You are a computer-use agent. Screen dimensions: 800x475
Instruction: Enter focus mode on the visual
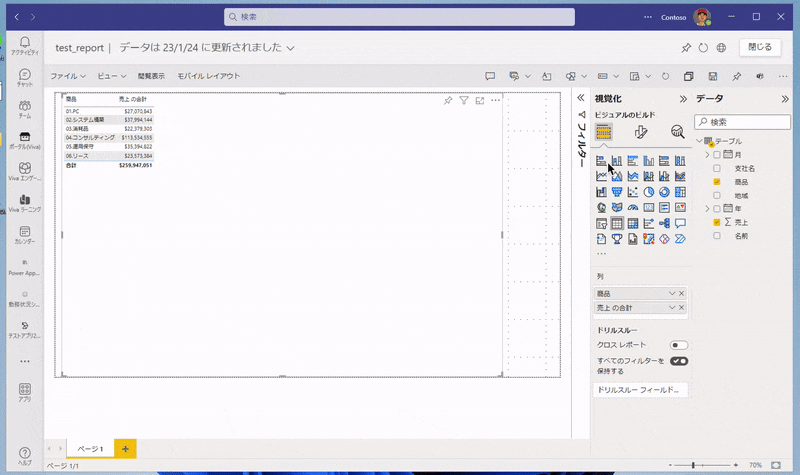(x=480, y=101)
